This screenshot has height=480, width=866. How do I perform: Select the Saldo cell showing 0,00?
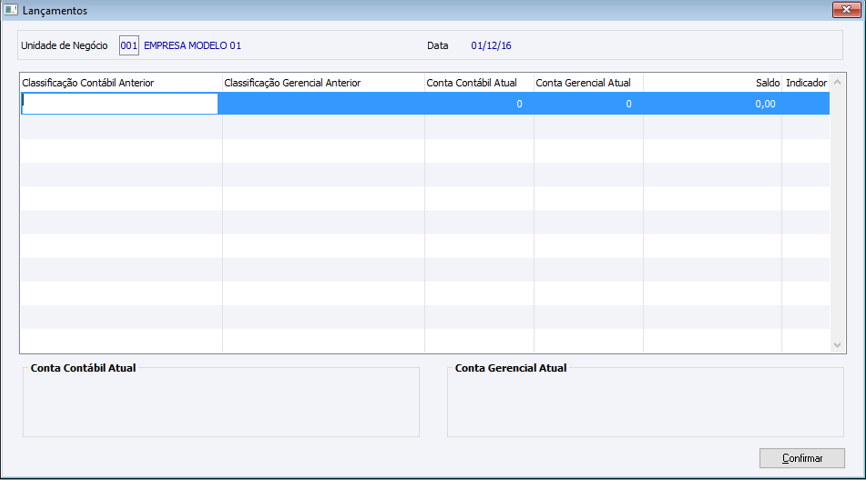[712, 103]
